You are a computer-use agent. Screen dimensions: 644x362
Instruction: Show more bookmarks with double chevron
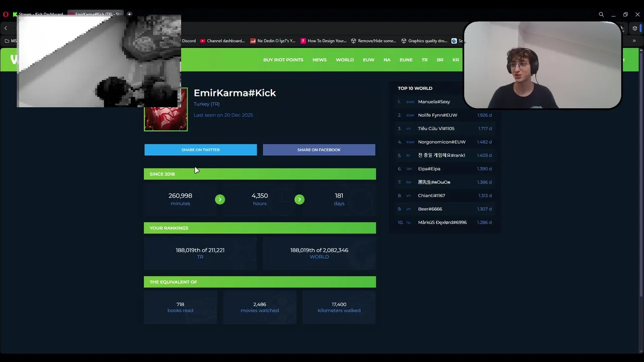[x=634, y=41]
